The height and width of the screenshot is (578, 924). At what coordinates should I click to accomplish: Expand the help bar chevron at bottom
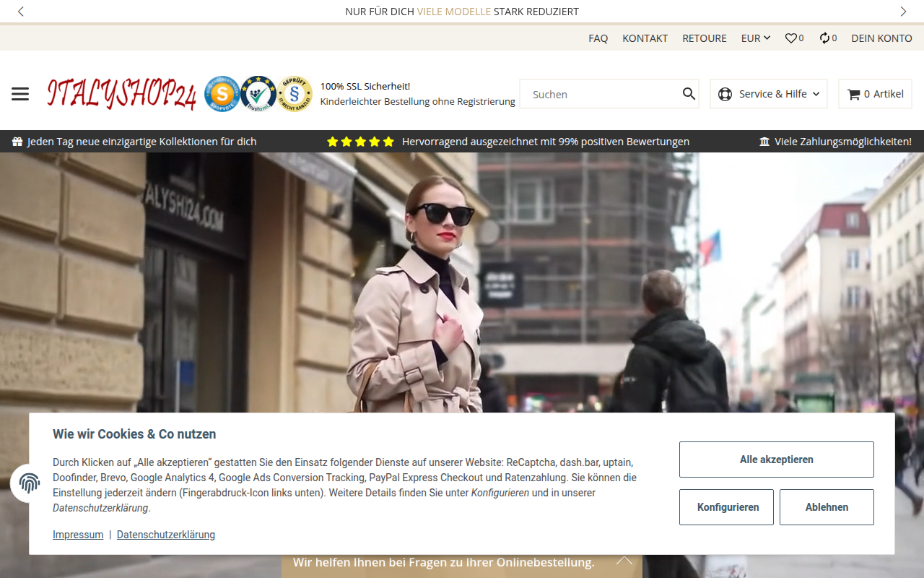pos(624,561)
